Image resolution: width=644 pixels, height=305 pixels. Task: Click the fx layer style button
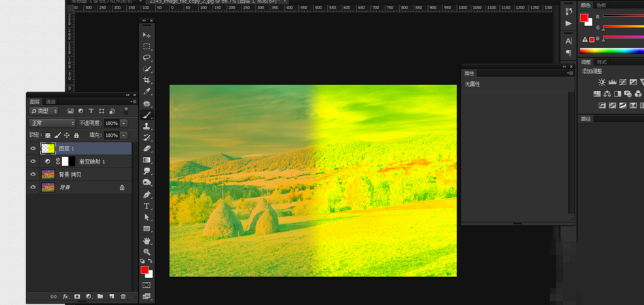[x=65, y=296]
